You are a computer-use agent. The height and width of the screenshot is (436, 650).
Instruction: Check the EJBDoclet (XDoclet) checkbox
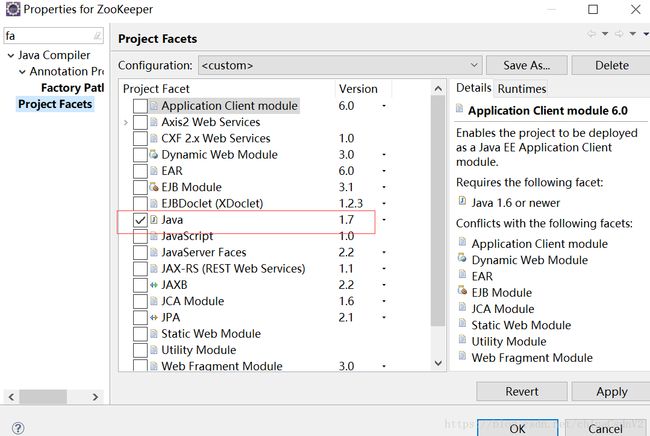[140, 203]
